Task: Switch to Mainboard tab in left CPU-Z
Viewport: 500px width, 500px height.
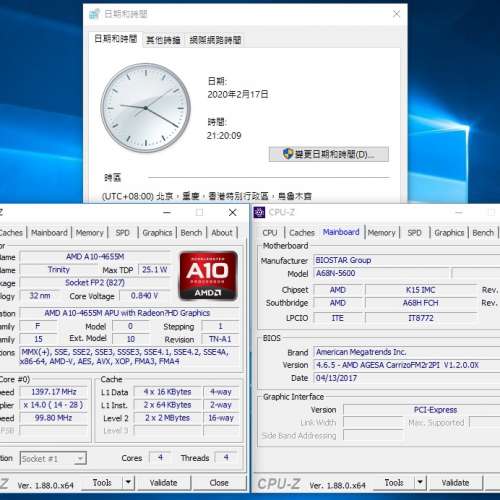Action: point(49,233)
